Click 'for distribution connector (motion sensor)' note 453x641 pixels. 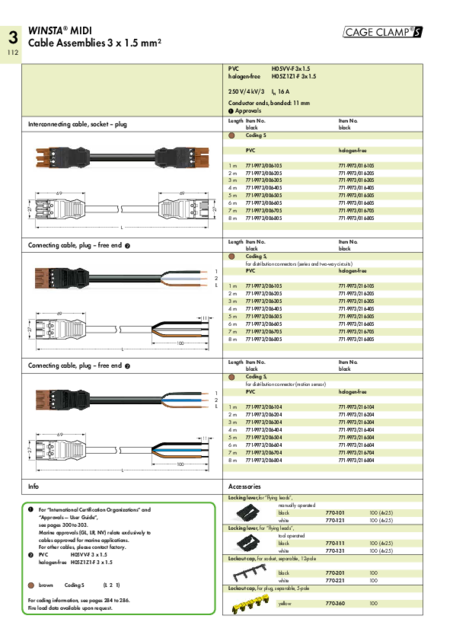(285, 384)
